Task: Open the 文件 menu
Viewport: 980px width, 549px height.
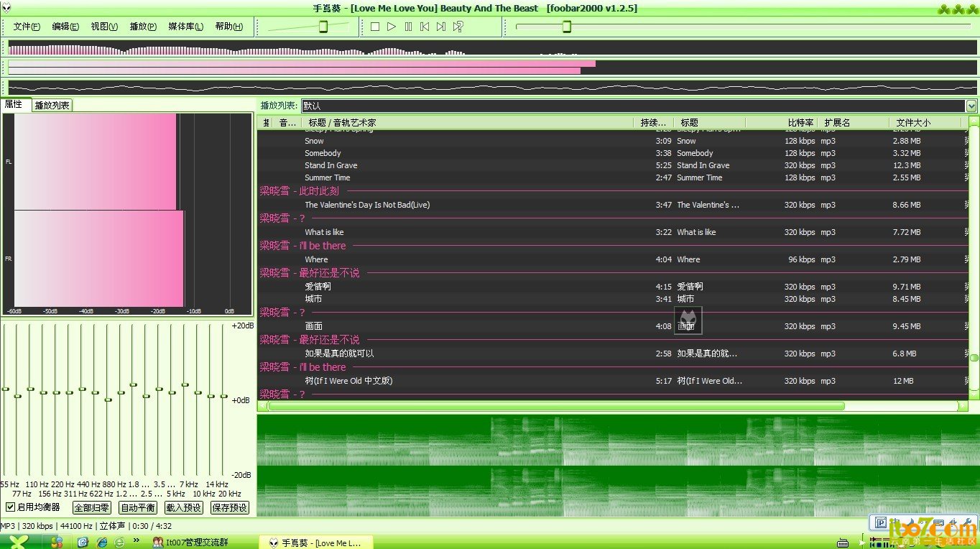Action: click(27, 27)
